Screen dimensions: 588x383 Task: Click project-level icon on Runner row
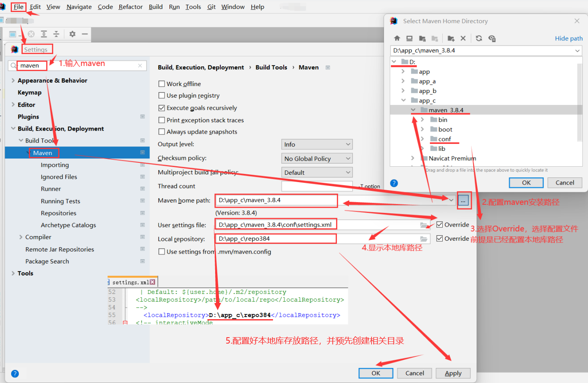[142, 189]
